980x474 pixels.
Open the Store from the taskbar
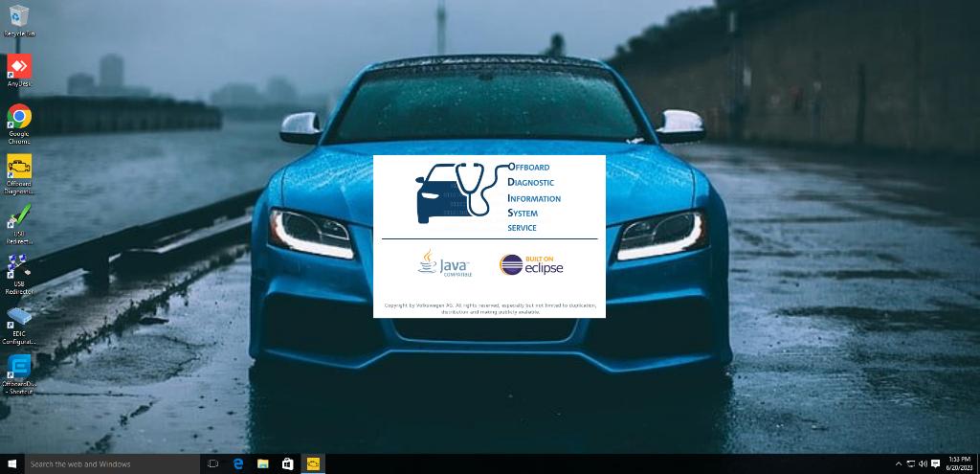pyautogui.click(x=287, y=464)
